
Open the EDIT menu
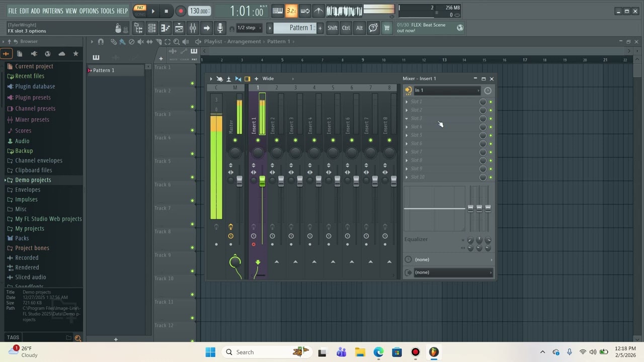point(24,11)
